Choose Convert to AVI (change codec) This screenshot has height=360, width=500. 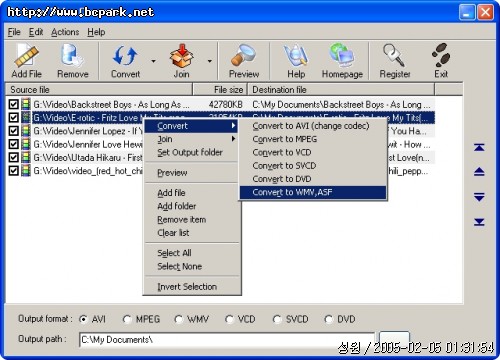[x=313, y=126]
